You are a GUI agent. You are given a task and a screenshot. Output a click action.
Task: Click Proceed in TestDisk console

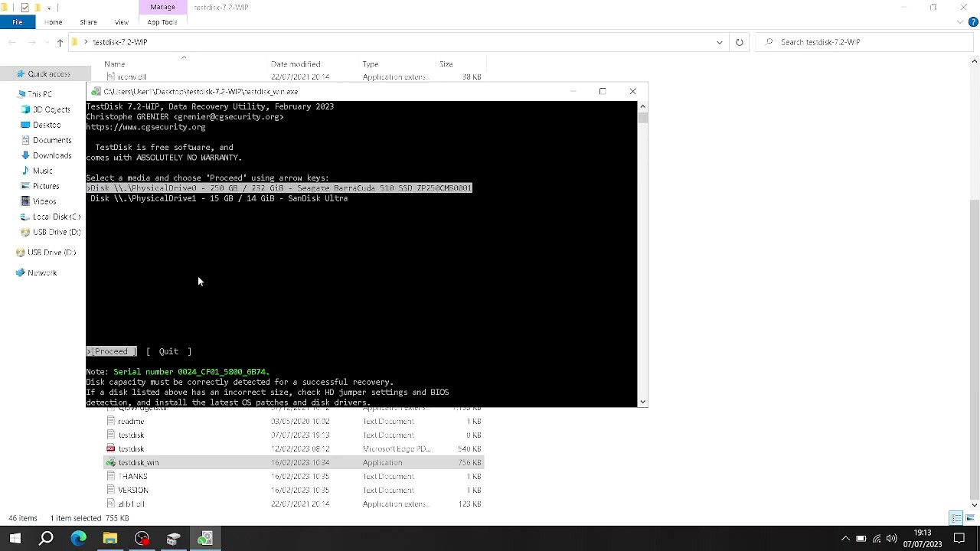(111, 351)
